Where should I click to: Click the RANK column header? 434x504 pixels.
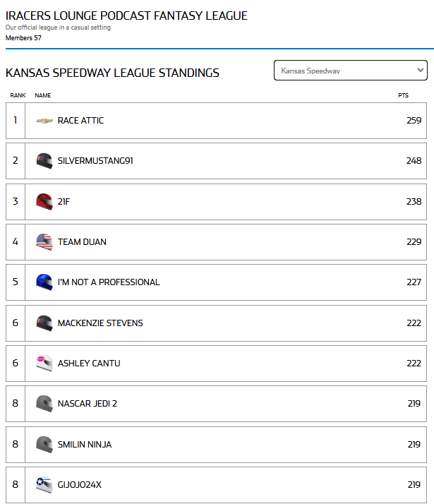pyautogui.click(x=18, y=95)
